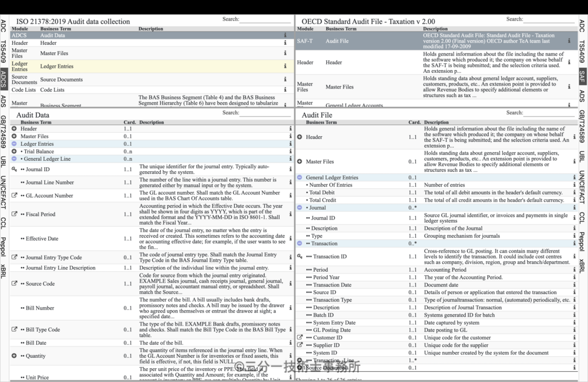The height and width of the screenshot is (382, 588).
Task: Select the Ledger Entries module row
Action: pos(152,66)
